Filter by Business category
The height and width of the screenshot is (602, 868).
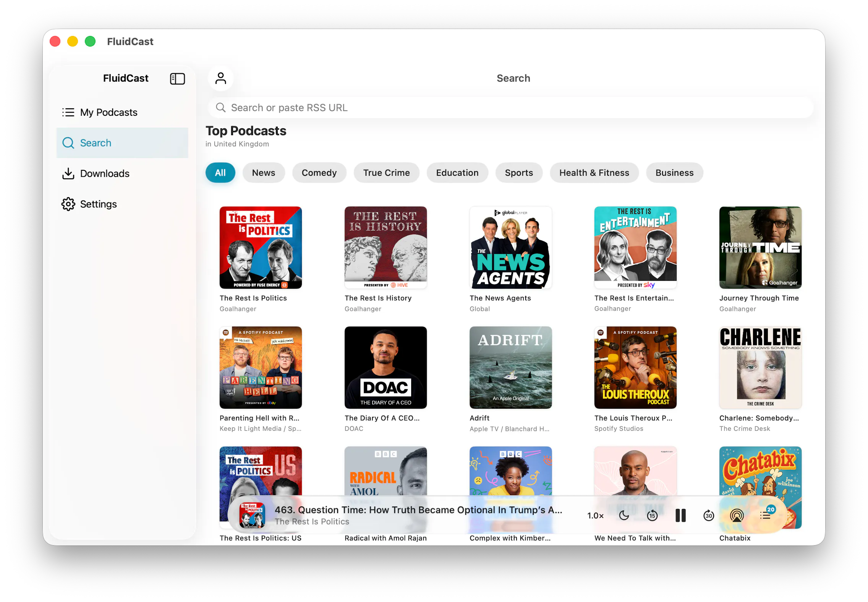click(x=674, y=173)
